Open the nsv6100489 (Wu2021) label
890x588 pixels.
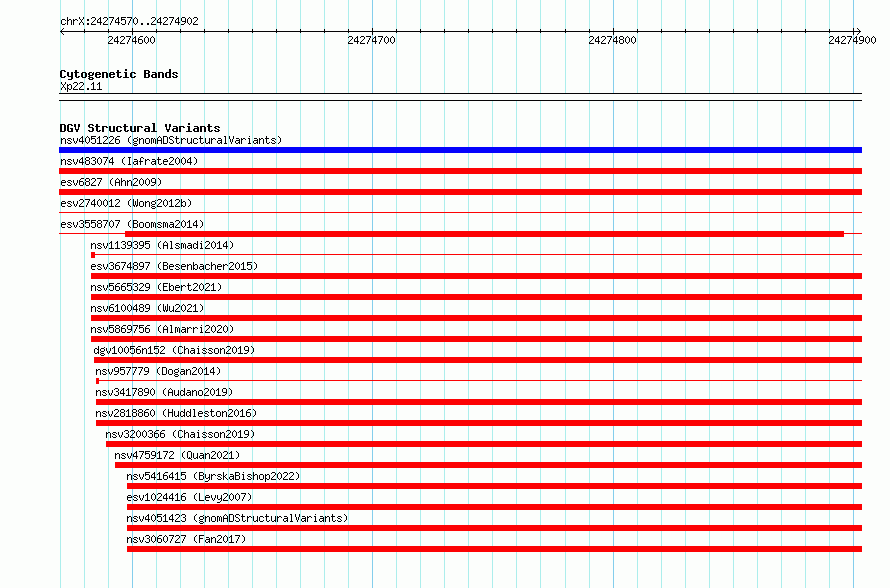coord(147,308)
